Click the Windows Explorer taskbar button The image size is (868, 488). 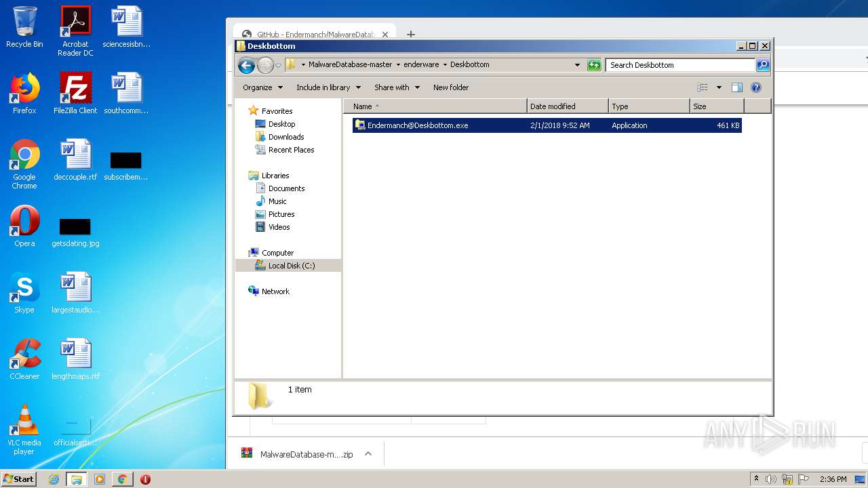tap(77, 479)
